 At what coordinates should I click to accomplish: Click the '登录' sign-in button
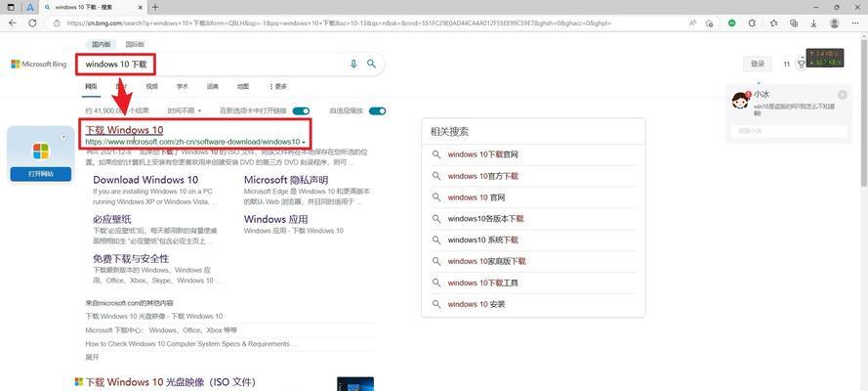pyautogui.click(x=758, y=64)
